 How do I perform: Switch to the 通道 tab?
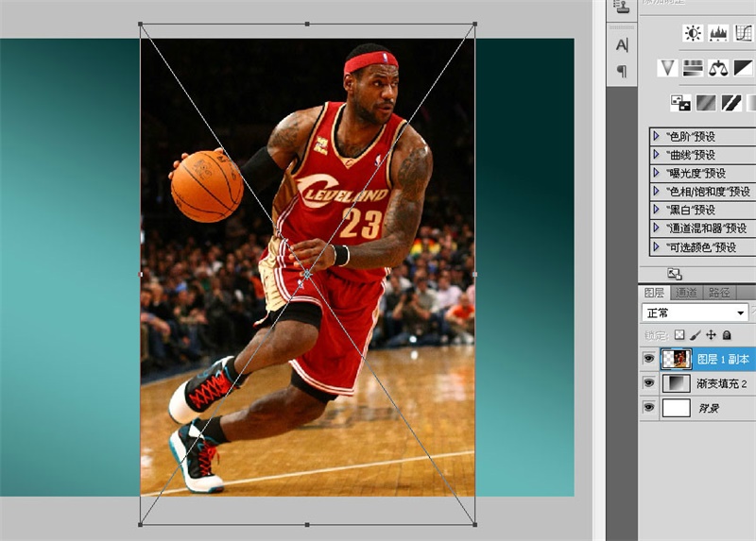tap(687, 293)
